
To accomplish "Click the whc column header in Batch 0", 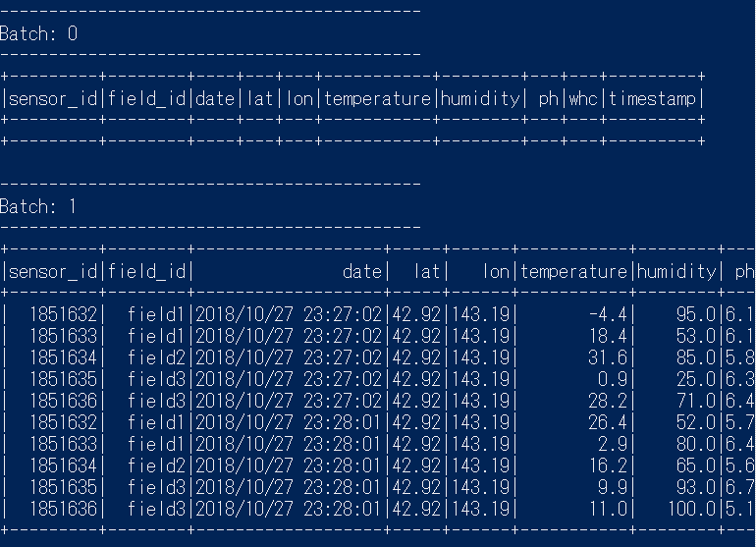I will click(x=583, y=98).
